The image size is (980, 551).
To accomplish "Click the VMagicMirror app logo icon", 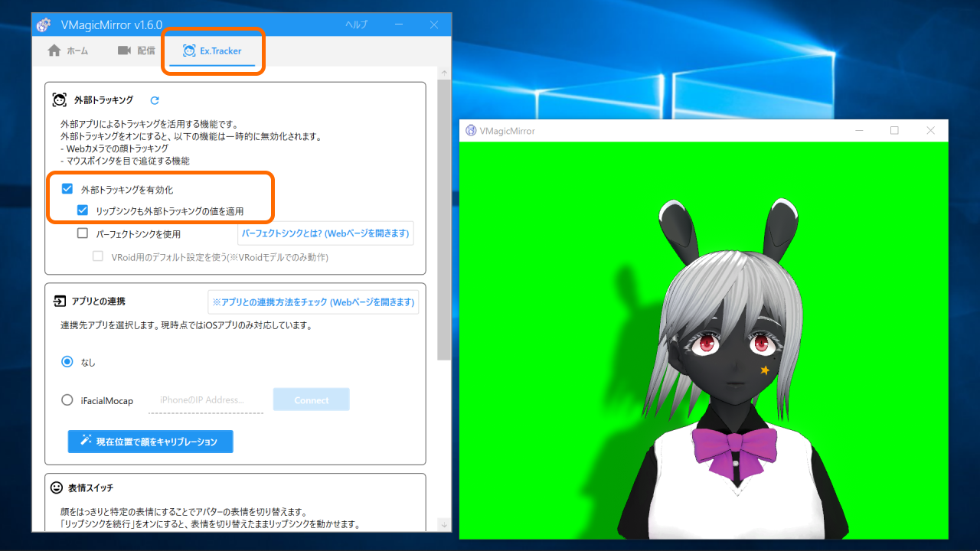I will [x=44, y=24].
